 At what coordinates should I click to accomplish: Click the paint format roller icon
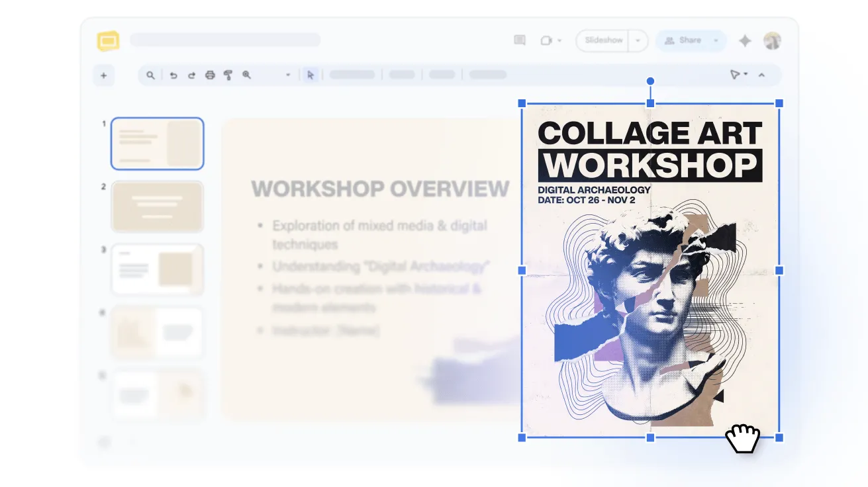(228, 75)
